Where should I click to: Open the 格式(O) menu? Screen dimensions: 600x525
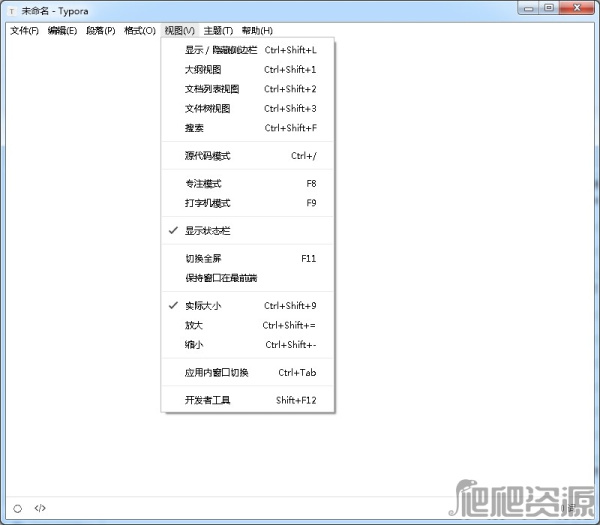pyautogui.click(x=140, y=30)
